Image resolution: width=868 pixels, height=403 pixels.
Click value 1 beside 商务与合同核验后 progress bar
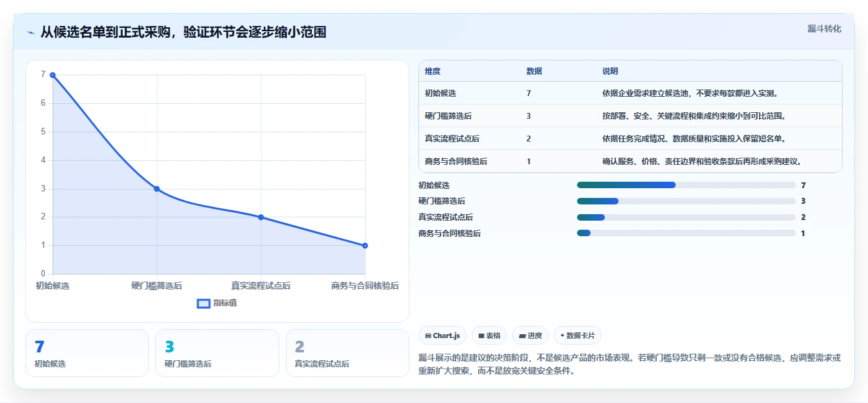tap(803, 233)
